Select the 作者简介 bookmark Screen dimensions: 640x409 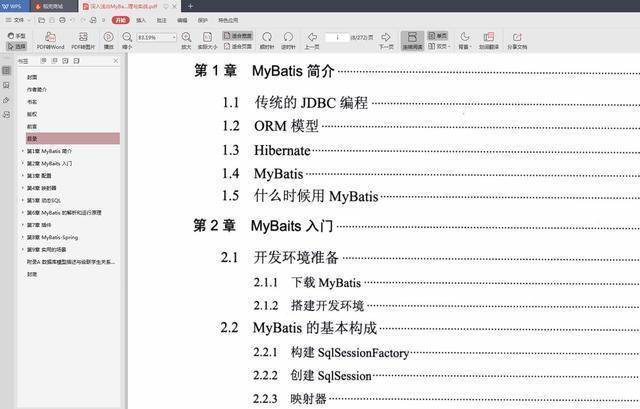click(x=37, y=89)
